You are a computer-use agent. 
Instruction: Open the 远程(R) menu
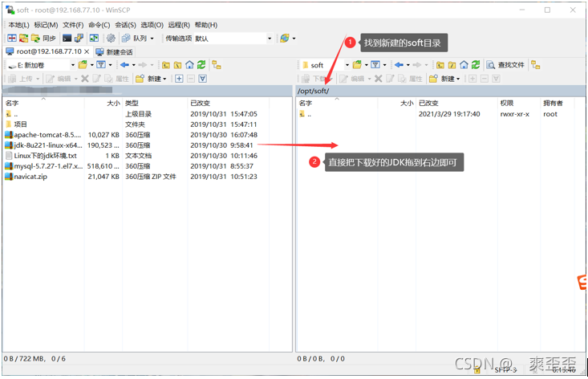(179, 25)
